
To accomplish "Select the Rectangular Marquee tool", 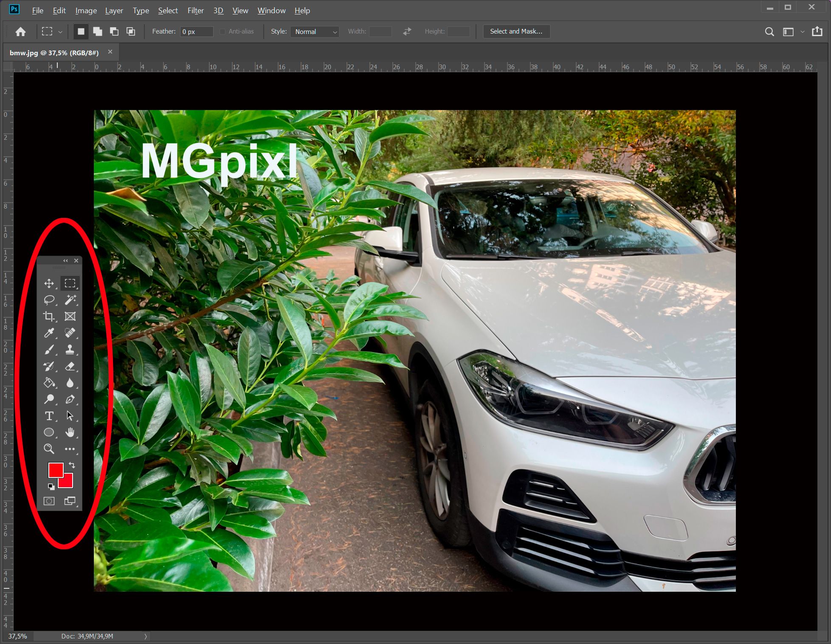I will pyautogui.click(x=70, y=282).
